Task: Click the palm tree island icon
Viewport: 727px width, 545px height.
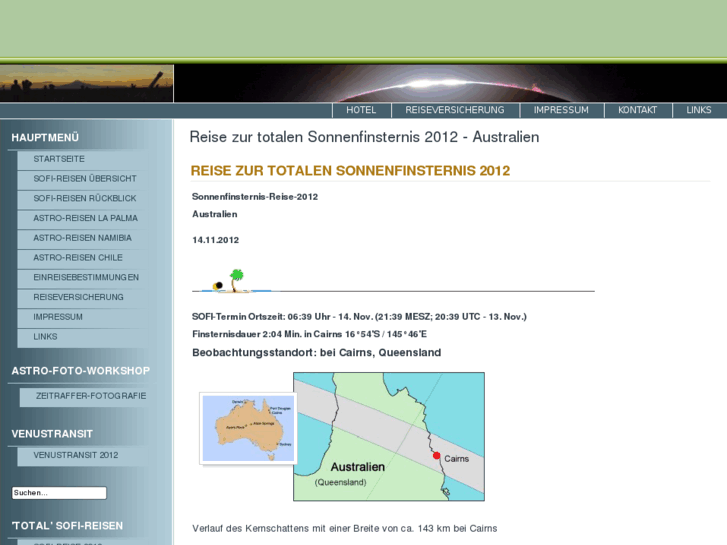Action: 236,281
